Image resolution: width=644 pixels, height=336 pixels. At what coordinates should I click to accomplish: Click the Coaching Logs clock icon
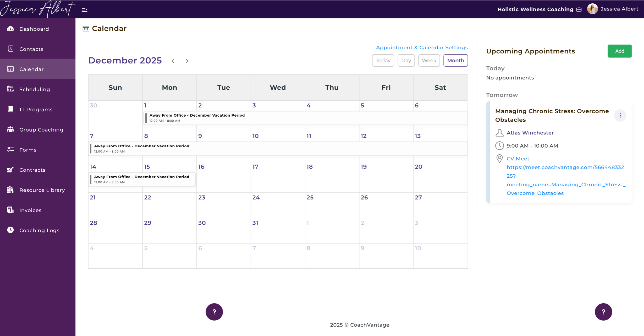click(x=10, y=230)
